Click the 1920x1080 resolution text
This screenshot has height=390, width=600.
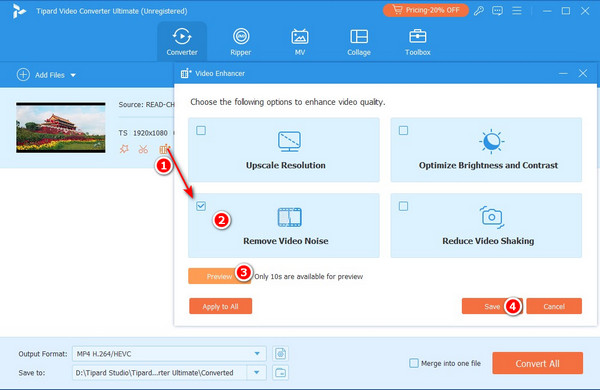tap(150, 133)
